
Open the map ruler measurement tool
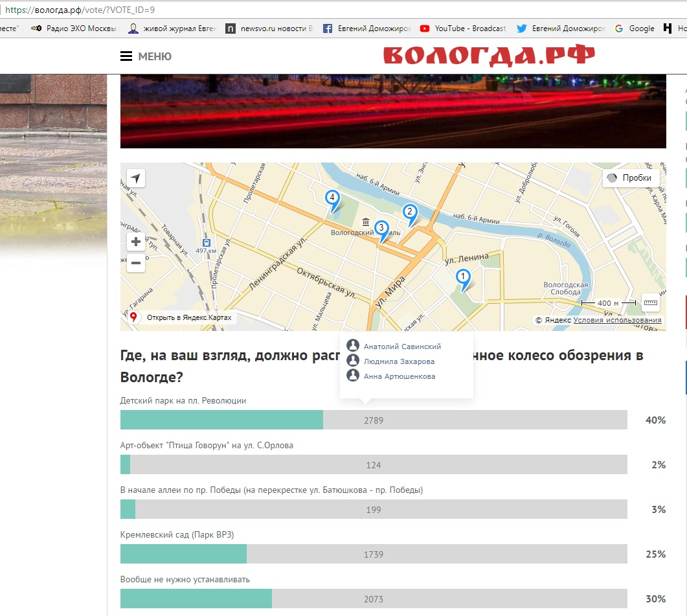point(650,302)
